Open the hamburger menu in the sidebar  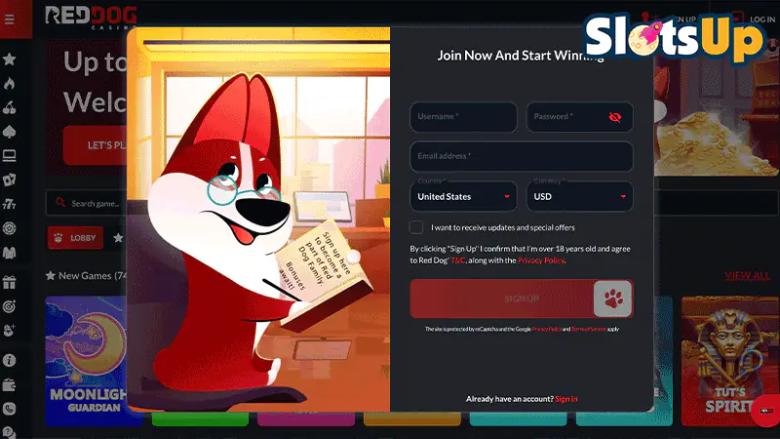pyautogui.click(x=10, y=20)
